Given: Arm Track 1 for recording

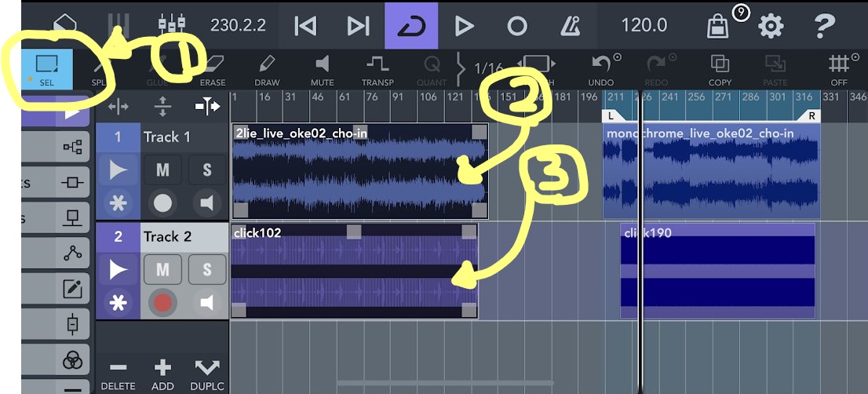Looking at the screenshot, I should coord(162,203).
